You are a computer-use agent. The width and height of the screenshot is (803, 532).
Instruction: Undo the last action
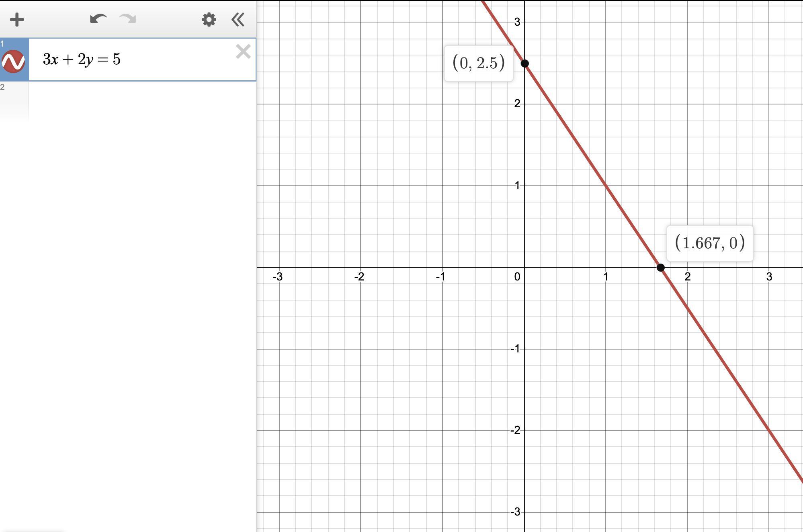click(x=98, y=19)
